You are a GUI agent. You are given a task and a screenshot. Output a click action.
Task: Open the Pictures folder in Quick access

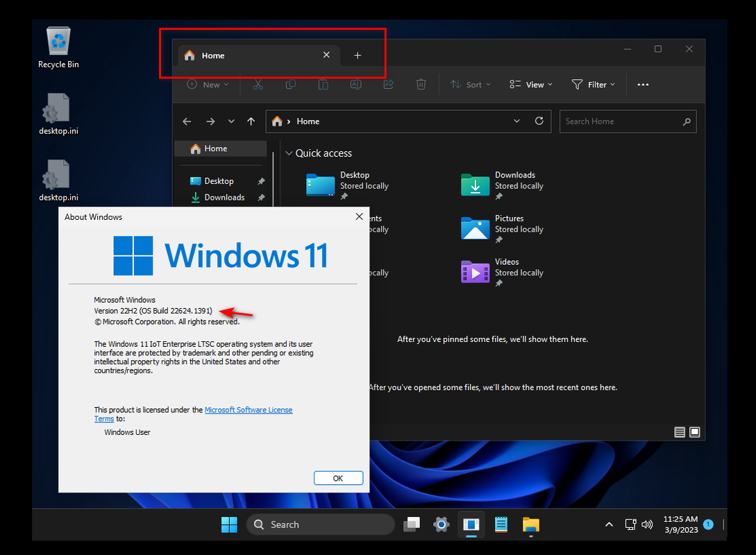[503, 229]
